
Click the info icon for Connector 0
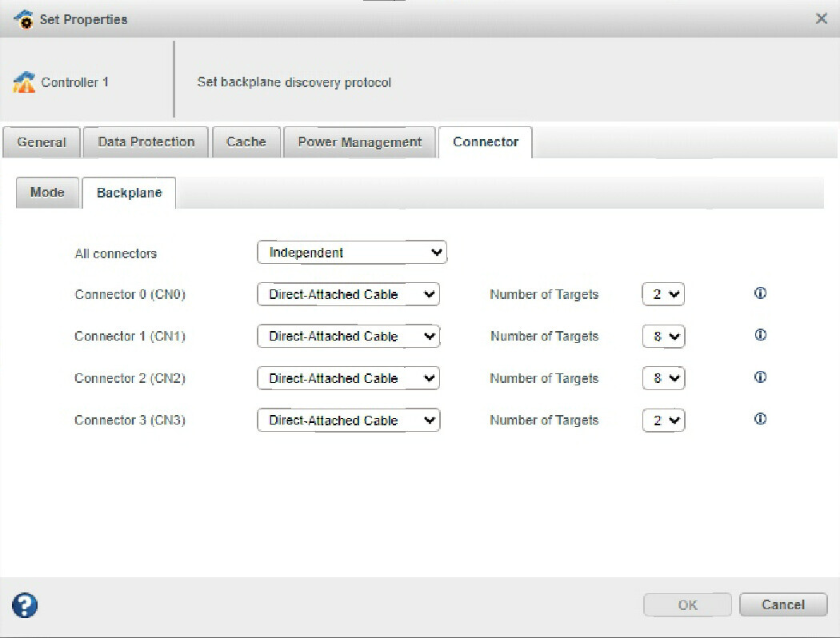[760, 293]
